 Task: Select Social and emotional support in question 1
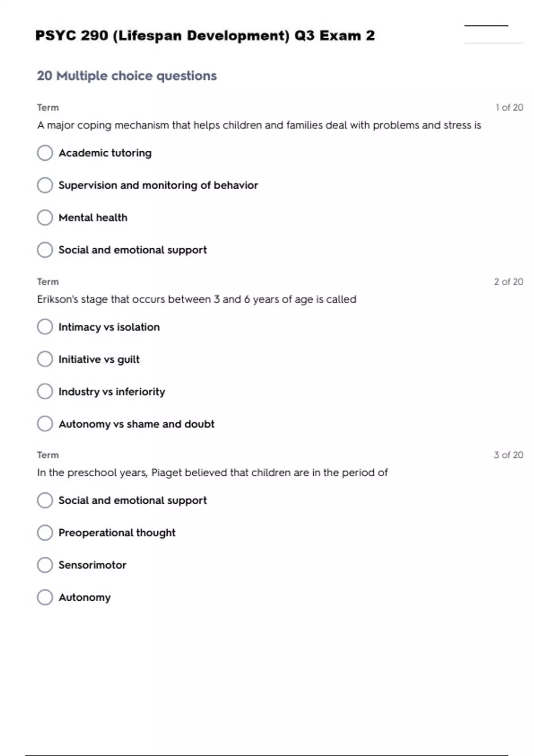pos(45,250)
